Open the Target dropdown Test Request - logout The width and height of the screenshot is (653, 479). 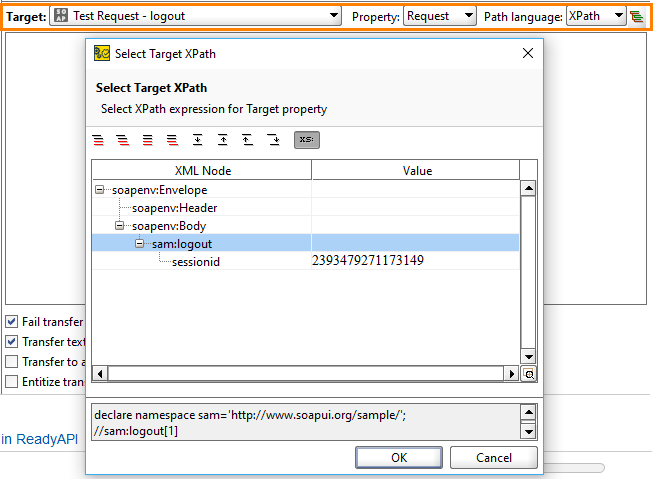[195, 16]
